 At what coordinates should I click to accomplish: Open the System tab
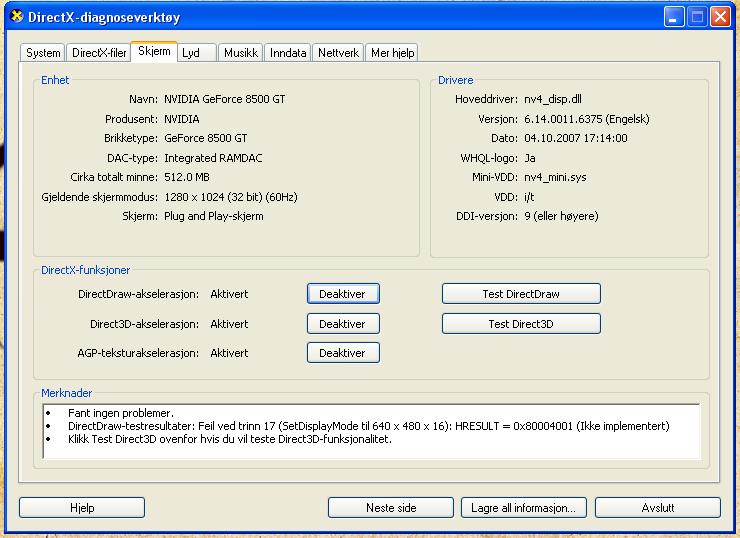(43, 53)
